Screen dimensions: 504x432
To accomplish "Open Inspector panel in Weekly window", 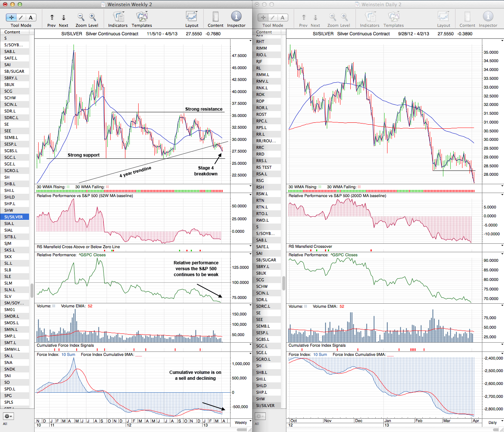I will (x=236, y=17).
